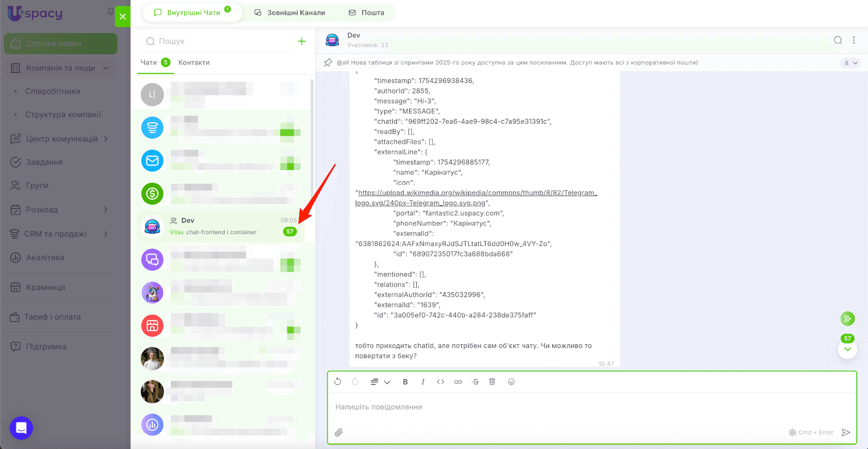Toggle code formatting
Image resolution: width=868 pixels, height=449 pixels.
coord(441,382)
